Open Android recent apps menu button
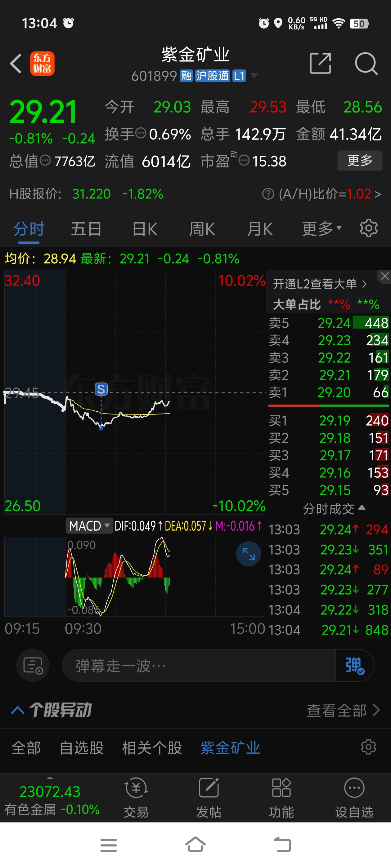391x868 pixels. [x=108, y=845]
